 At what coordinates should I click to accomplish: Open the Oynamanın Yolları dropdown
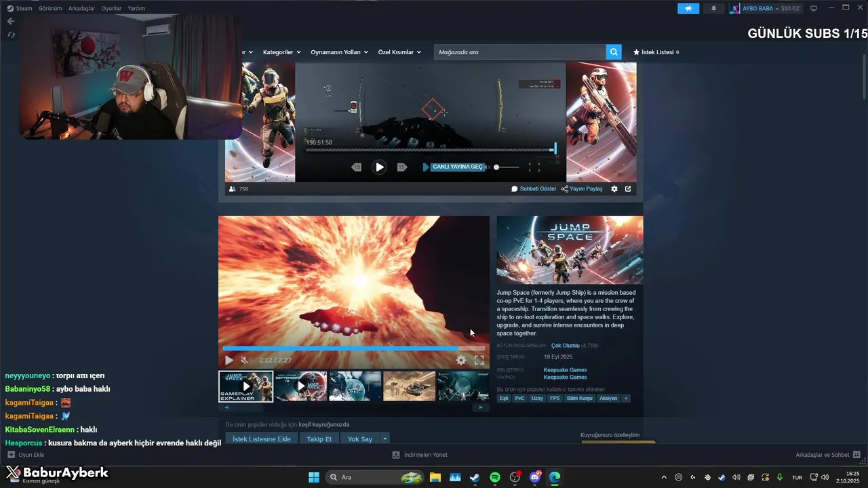[x=339, y=52]
